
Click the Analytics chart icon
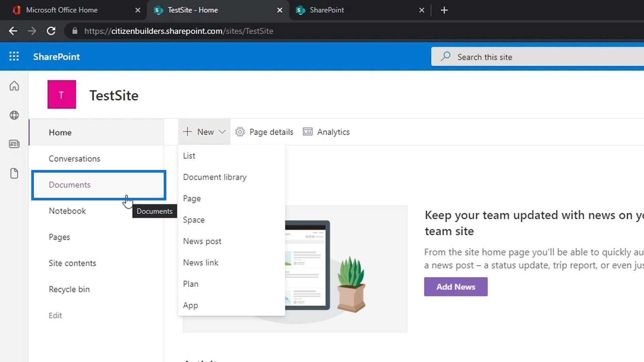(308, 132)
